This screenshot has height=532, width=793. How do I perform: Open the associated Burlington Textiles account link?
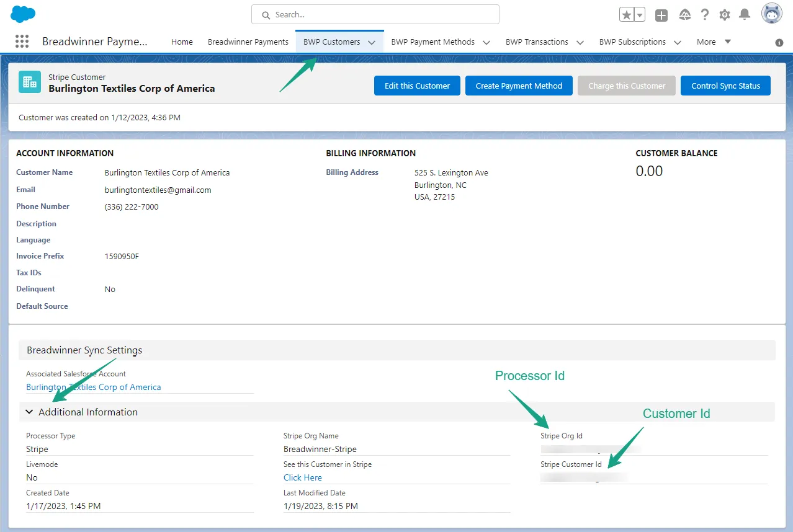point(93,387)
